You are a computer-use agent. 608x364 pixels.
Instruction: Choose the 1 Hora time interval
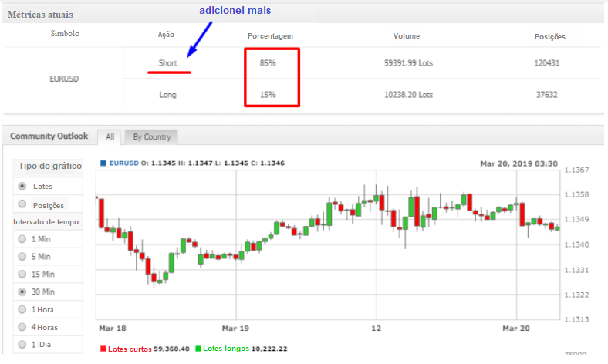22,310
